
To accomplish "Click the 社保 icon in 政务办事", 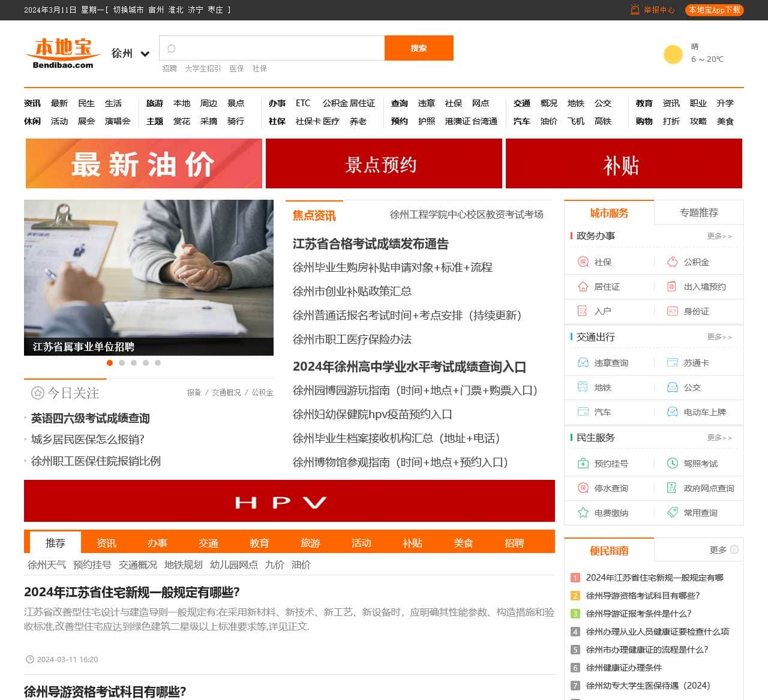I will click(x=583, y=262).
